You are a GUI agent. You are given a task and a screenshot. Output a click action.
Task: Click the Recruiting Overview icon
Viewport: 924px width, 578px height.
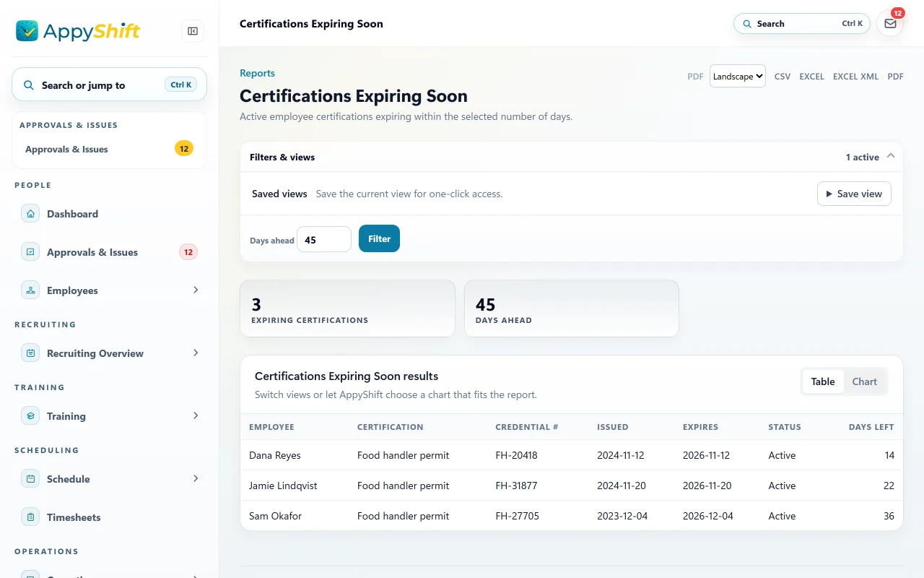point(30,353)
